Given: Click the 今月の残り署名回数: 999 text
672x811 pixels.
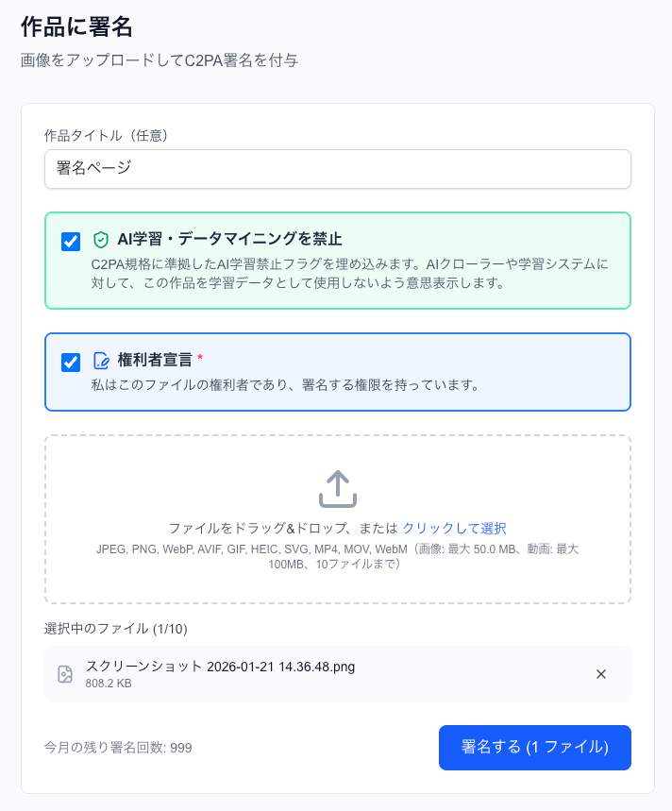Looking at the screenshot, I should [118, 748].
